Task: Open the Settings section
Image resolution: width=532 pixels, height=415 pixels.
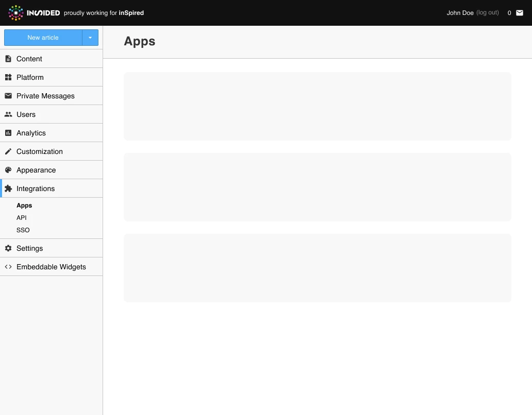Action: pyautogui.click(x=51, y=248)
